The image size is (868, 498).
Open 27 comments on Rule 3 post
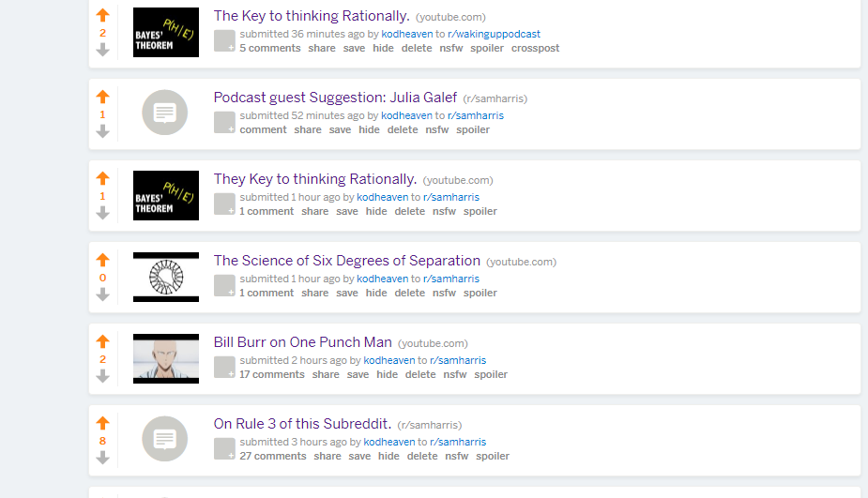273,456
